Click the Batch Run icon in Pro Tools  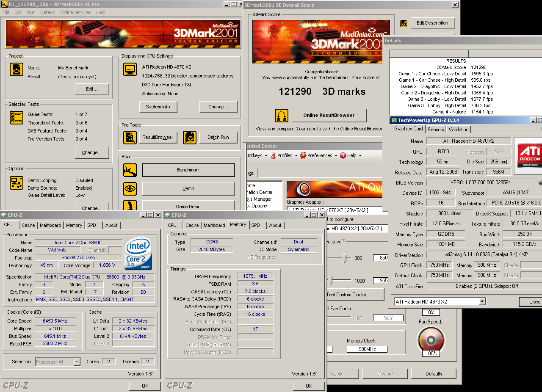click(190, 138)
